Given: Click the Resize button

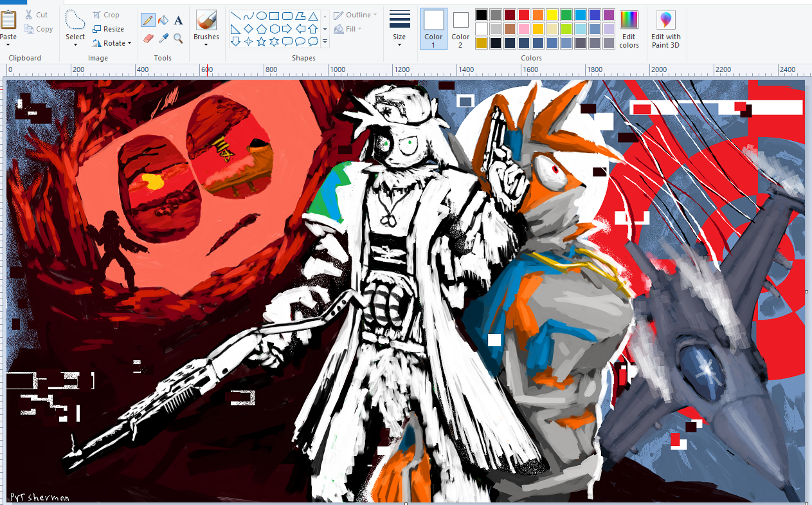Looking at the screenshot, I should coord(108,29).
